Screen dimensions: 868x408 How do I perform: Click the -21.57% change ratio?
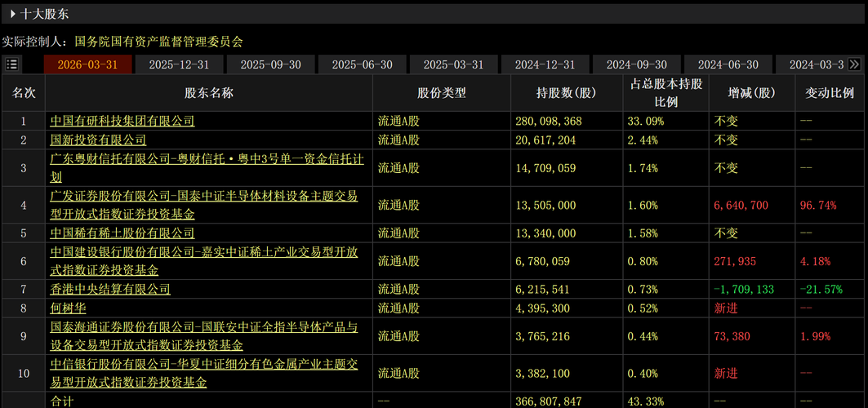pyautogui.click(x=821, y=289)
